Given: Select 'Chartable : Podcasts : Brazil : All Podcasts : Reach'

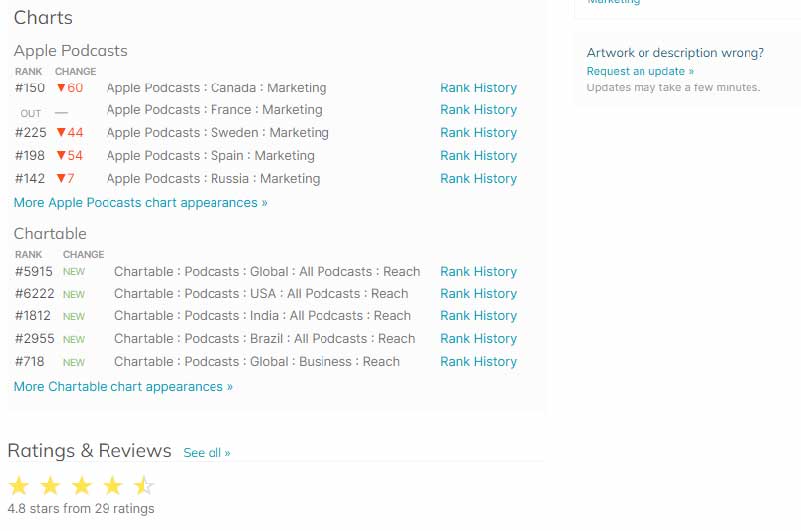Looking at the screenshot, I should coord(265,339).
